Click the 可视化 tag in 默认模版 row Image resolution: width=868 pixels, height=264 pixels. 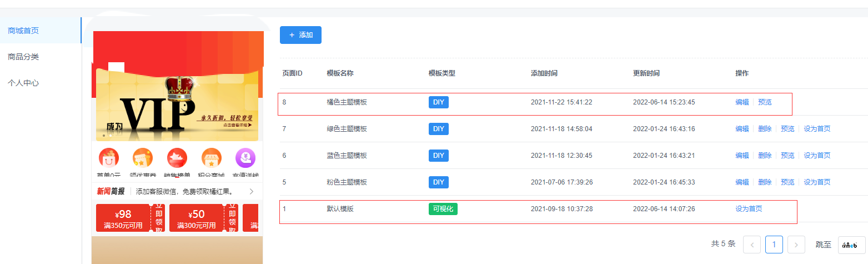point(443,209)
